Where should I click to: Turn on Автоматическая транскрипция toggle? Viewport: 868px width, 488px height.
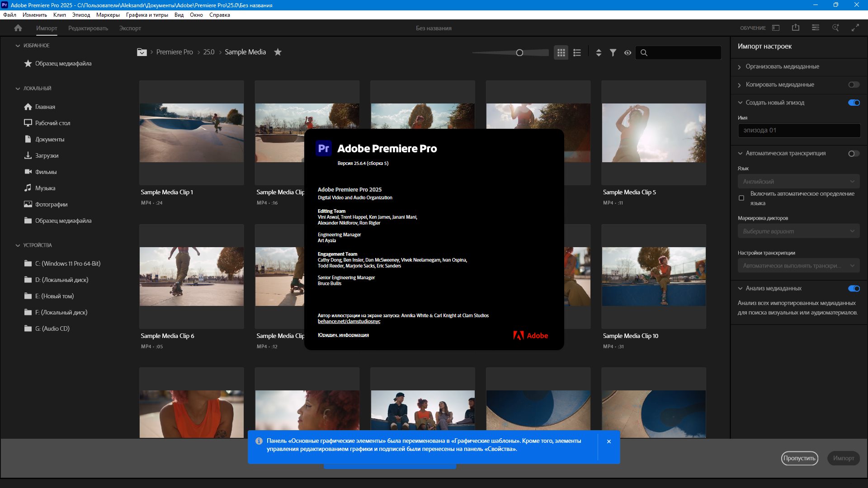coord(854,154)
